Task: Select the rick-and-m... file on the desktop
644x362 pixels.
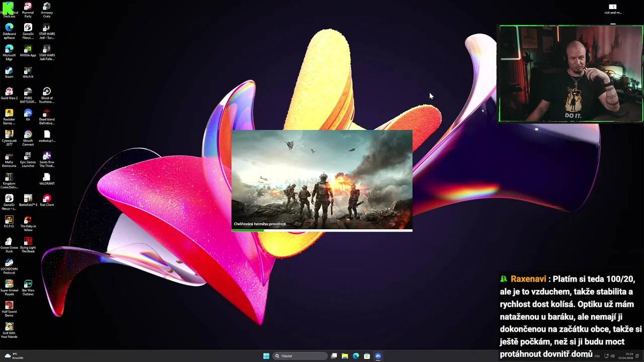Action: point(613,9)
